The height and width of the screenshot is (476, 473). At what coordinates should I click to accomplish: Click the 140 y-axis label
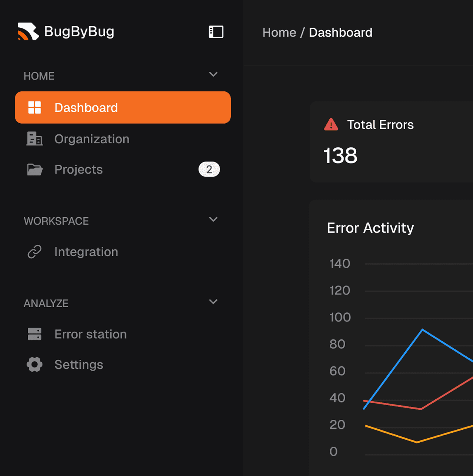340,264
